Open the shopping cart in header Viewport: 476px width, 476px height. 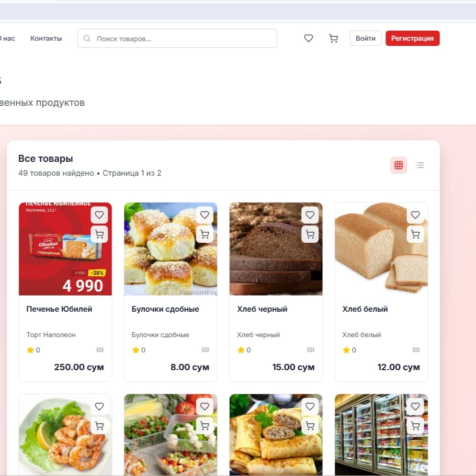(x=333, y=38)
